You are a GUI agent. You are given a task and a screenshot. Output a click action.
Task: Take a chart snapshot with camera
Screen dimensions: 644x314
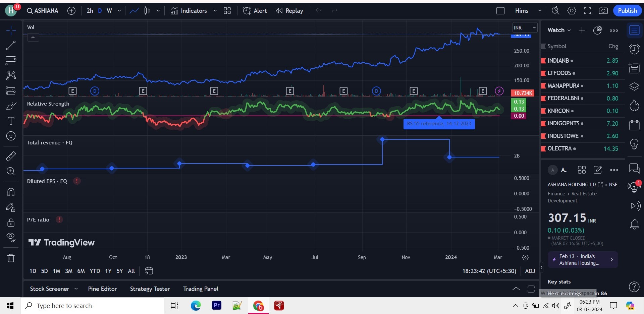603,11
